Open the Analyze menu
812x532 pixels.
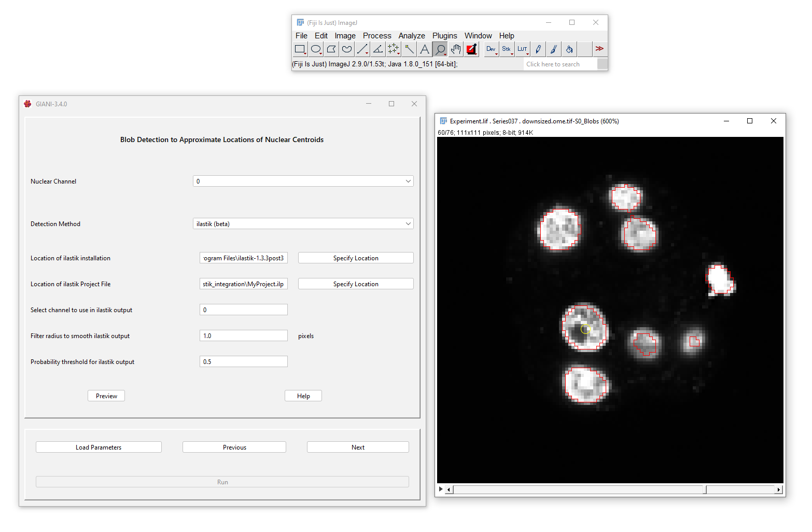(412, 36)
